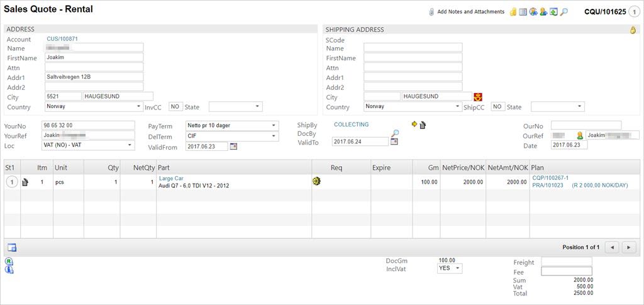The image size is (644, 305).
Task: Click the Freight input field
Action: [566, 262]
